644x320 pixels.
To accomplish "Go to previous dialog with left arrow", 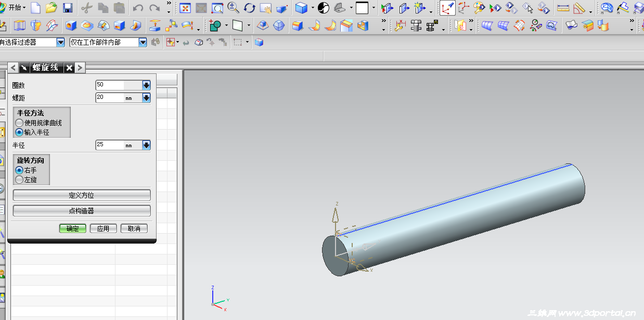I will (x=13, y=68).
